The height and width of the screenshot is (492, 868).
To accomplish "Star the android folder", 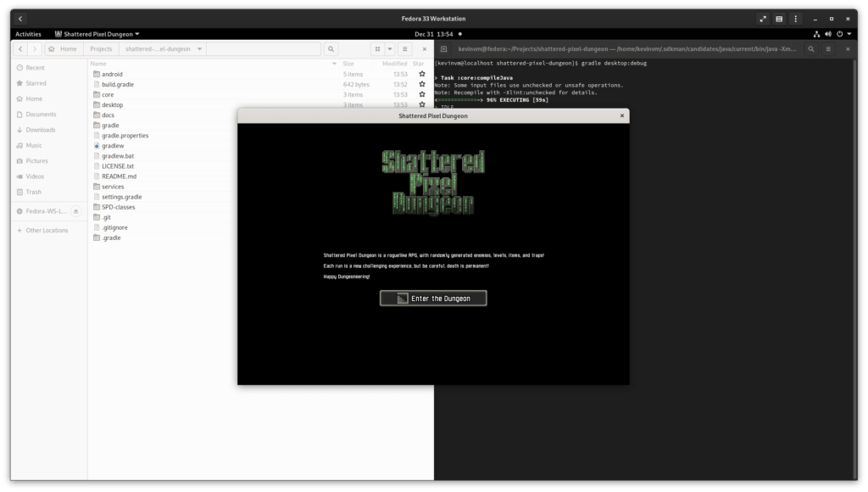I will (x=422, y=74).
